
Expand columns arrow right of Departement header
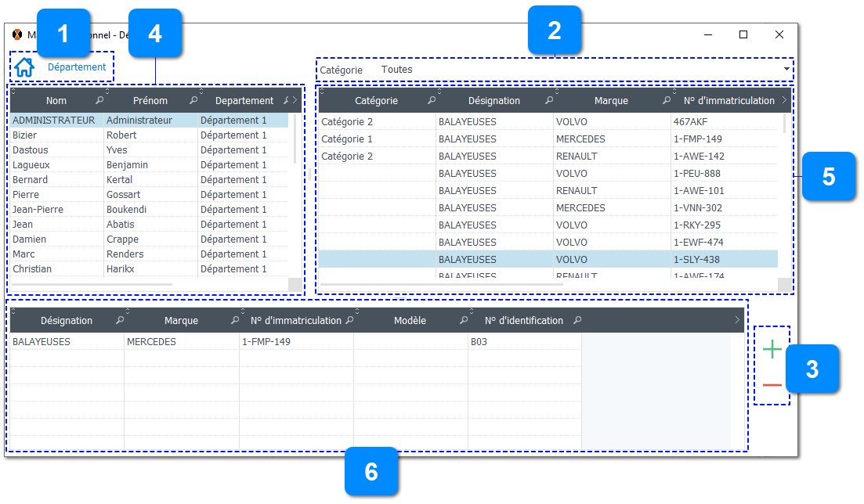tap(295, 101)
